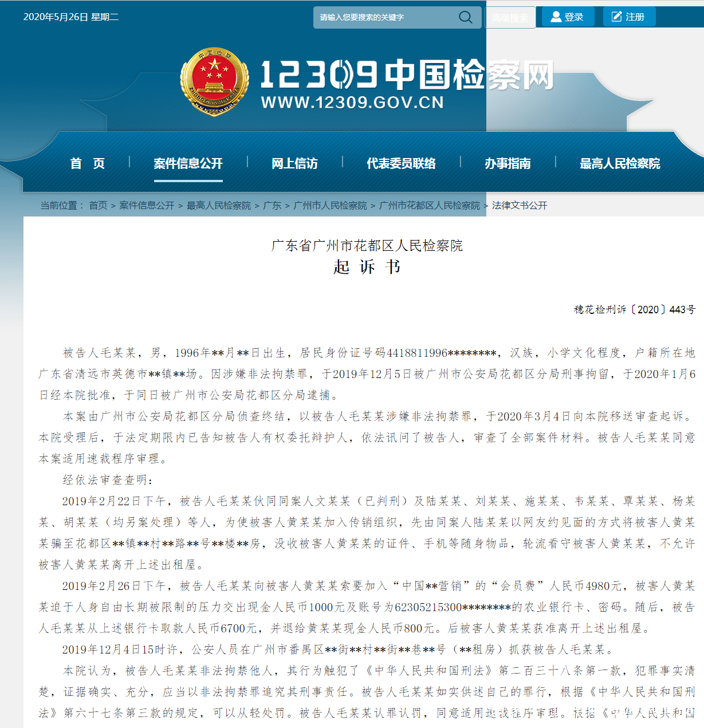Click the 首页 breadcrumb link
Screen dimensions: 704x728
pos(98,206)
